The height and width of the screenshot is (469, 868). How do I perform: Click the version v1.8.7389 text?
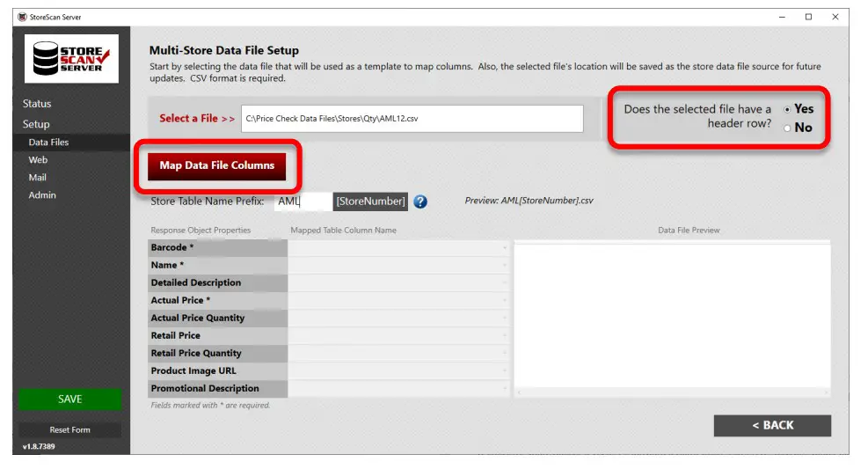click(39, 446)
